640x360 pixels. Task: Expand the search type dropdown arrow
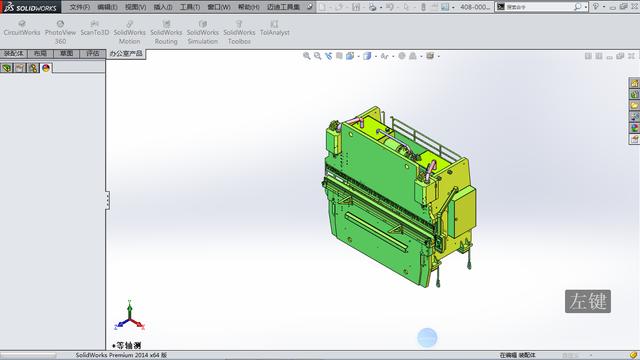586,7
